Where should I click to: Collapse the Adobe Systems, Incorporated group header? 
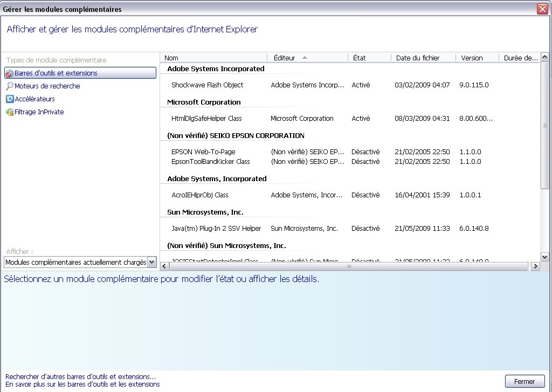pyautogui.click(x=217, y=178)
